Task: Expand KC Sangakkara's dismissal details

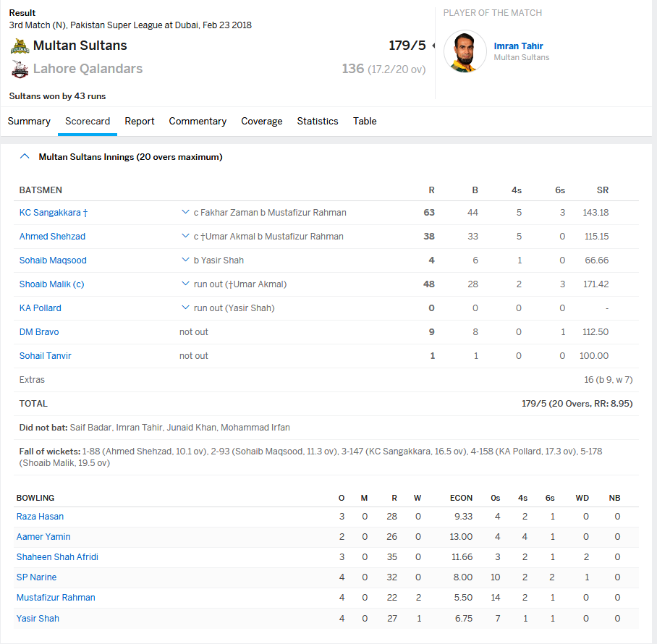Action: [x=186, y=213]
